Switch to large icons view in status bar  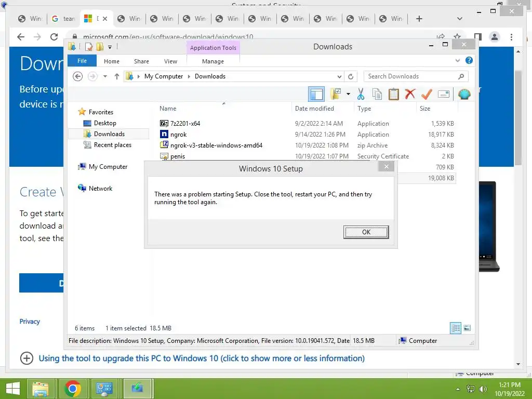click(x=467, y=328)
